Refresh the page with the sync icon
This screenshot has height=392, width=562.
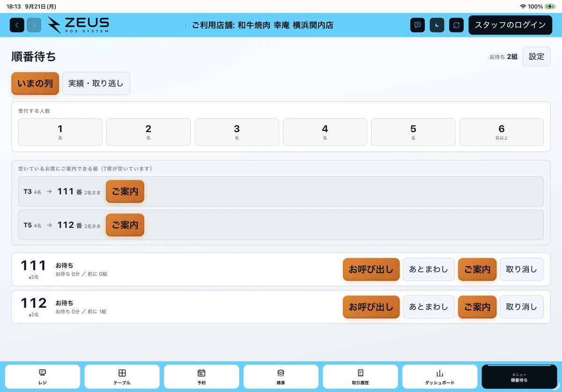[456, 25]
